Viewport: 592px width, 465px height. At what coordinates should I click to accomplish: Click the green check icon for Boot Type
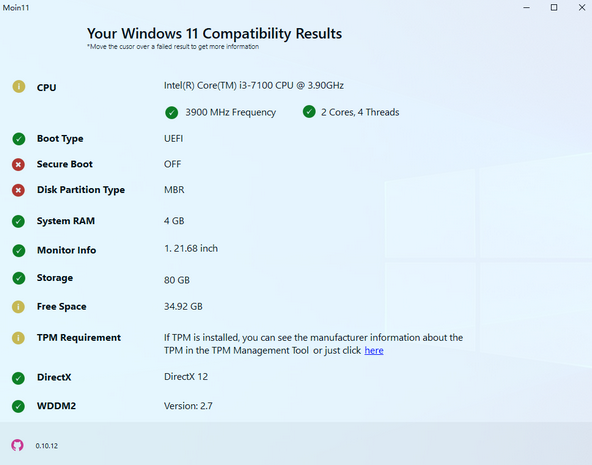coord(18,139)
